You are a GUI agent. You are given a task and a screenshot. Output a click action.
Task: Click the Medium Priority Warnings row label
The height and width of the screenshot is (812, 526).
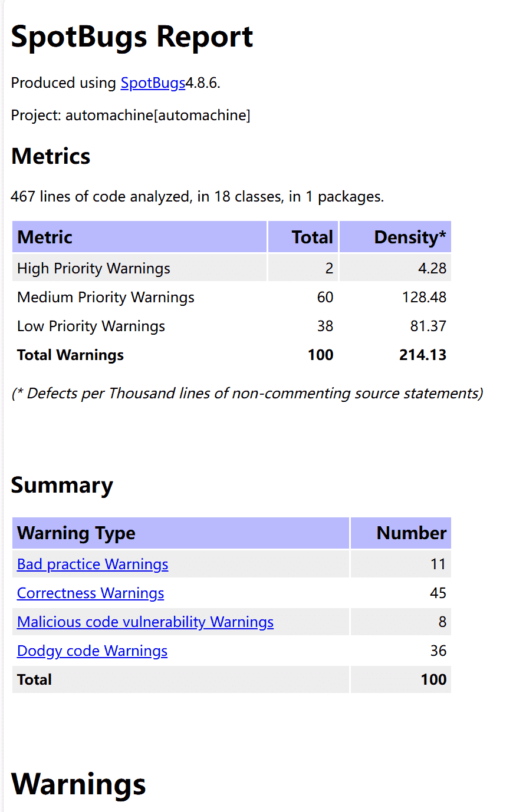pyautogui.click(x=106, y=298)
